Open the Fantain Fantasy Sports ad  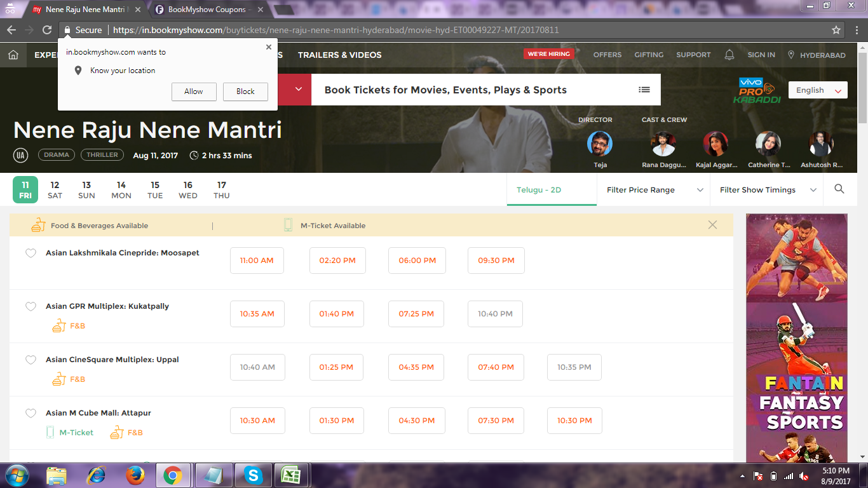point(797,338)
